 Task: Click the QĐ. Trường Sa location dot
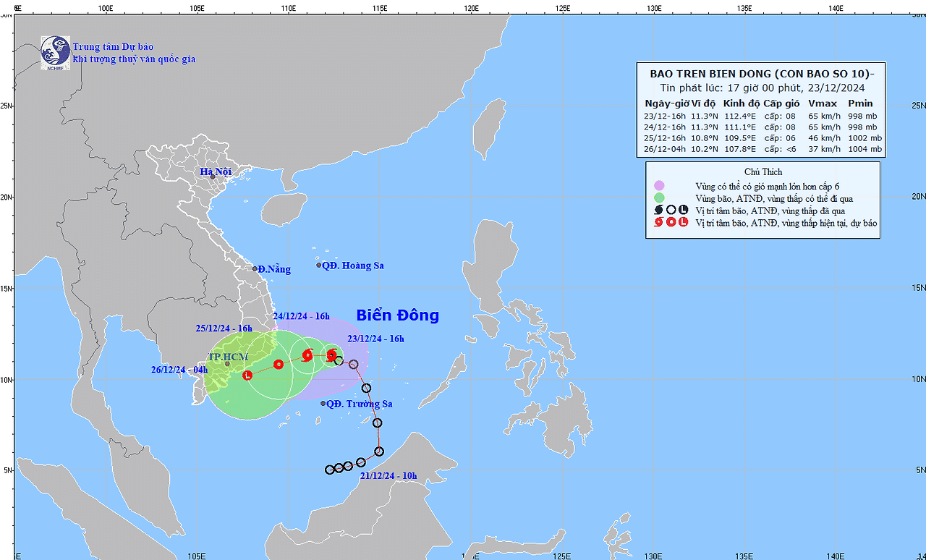323,403
